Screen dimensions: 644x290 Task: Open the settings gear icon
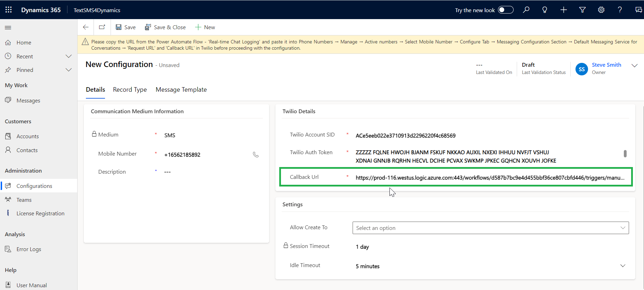[601, 10]
